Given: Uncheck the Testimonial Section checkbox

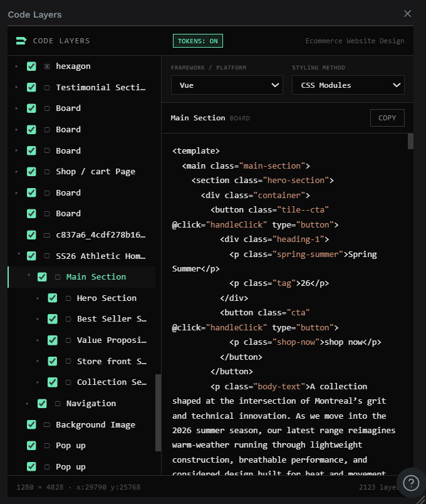Looking at the screenshot, I should coord(31,87).
